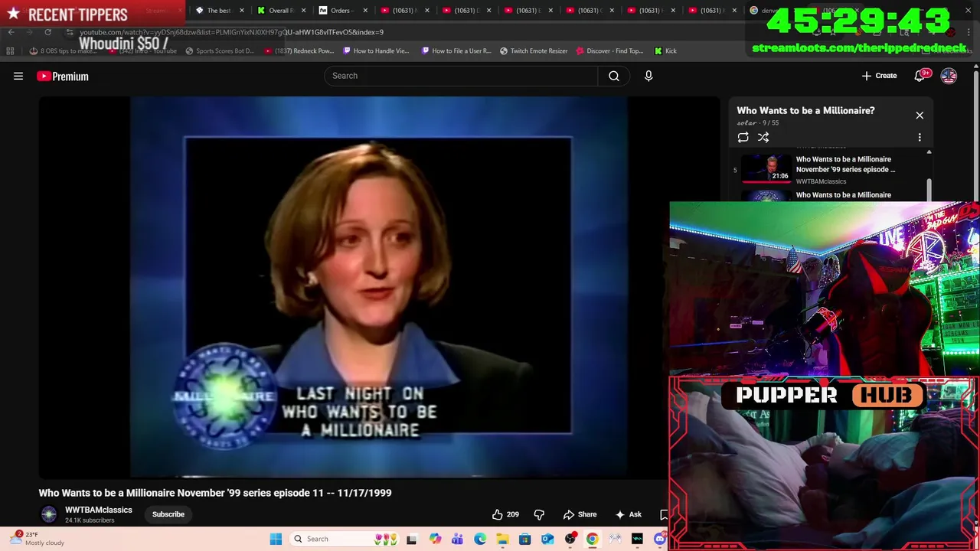Dislike this video
The image size is (980, 551).
[539, 514]
